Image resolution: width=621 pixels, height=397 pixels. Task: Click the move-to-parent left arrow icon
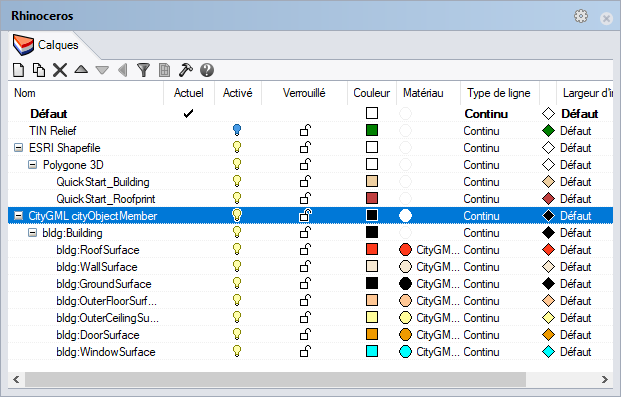tap(123, 70)
